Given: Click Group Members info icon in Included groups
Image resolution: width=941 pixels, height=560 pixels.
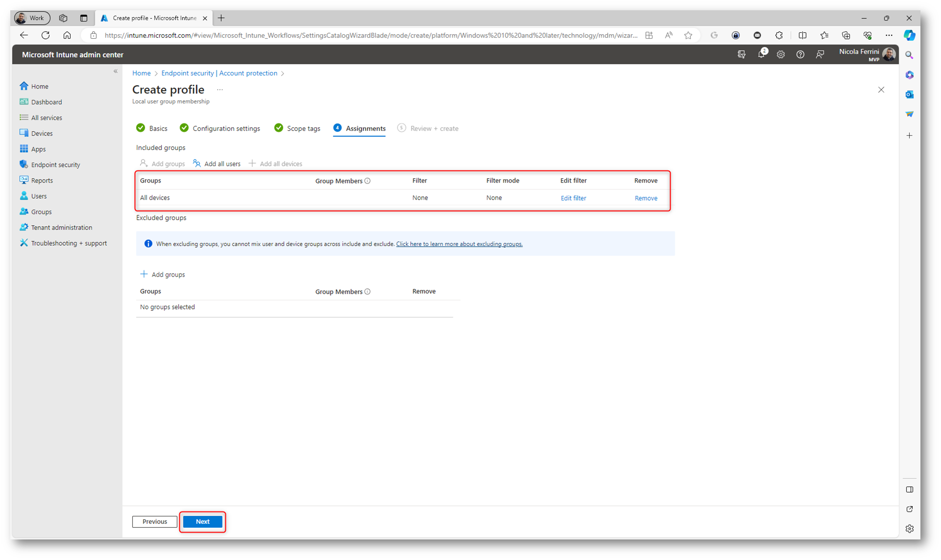Looking at the screenshot, I should [x=368, y=181].
